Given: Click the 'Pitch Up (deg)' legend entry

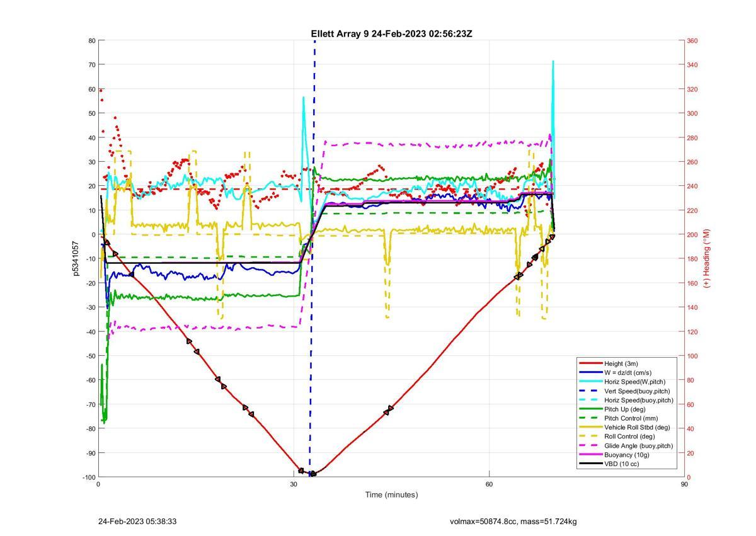Looking at the screenshot, I should coord(626,409).
